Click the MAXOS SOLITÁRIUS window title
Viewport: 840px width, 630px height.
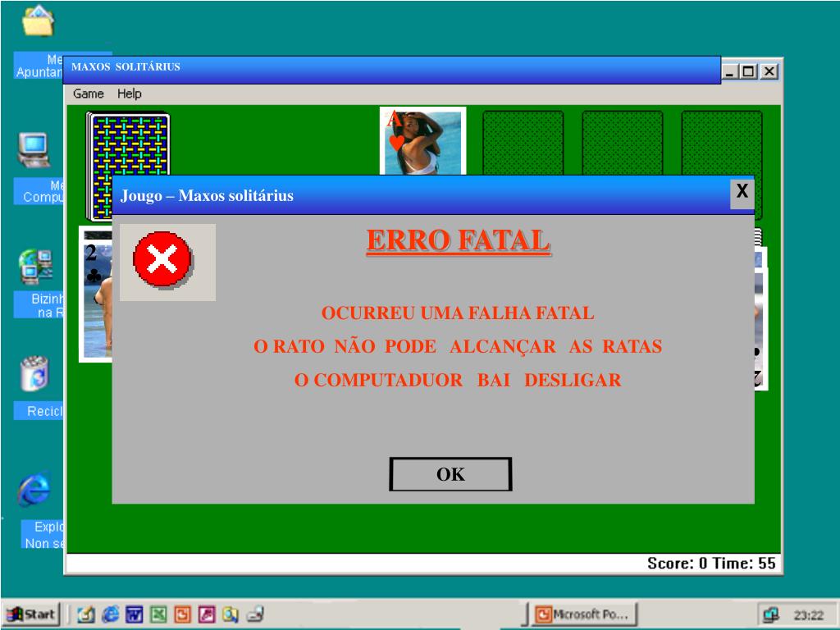[x=126, y=67]
